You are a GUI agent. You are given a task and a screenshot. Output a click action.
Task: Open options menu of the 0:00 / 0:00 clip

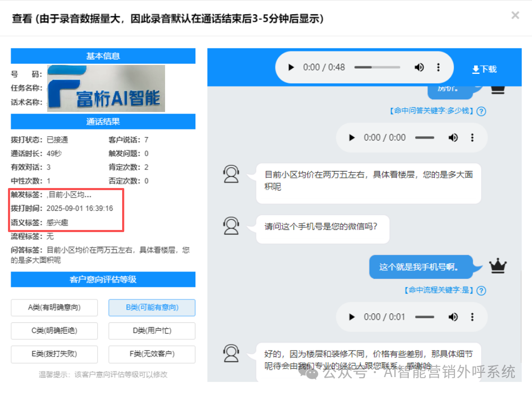coord(473,138)
